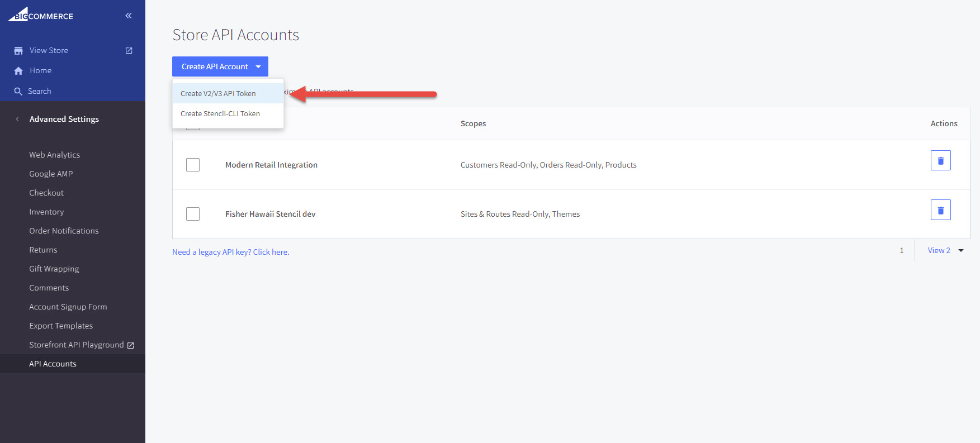The image size is (980, 443).
Task: Click Store API Accounts page title
Action: (236, 35)
